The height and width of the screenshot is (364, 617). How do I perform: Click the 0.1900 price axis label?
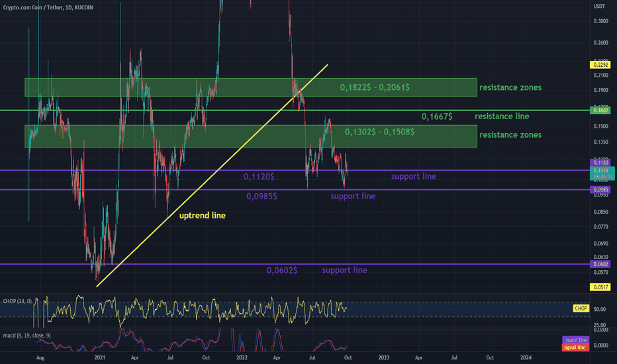point(600,90)
